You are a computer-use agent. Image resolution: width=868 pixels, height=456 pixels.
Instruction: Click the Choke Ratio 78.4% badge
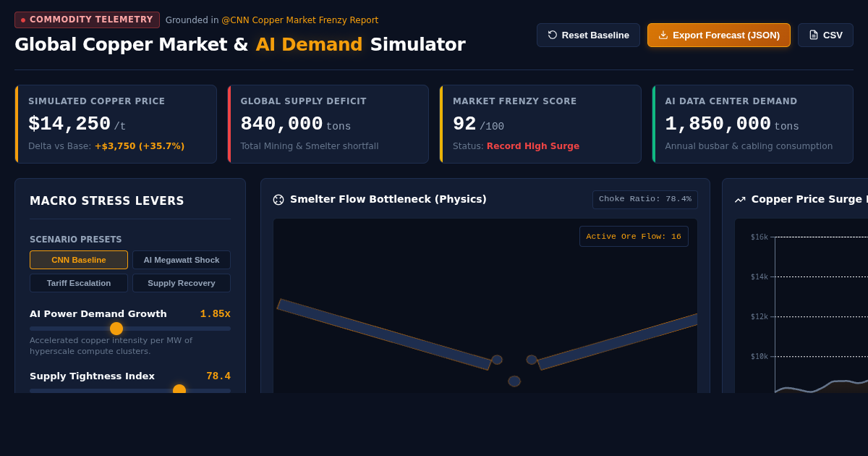(x=645, y=199)
